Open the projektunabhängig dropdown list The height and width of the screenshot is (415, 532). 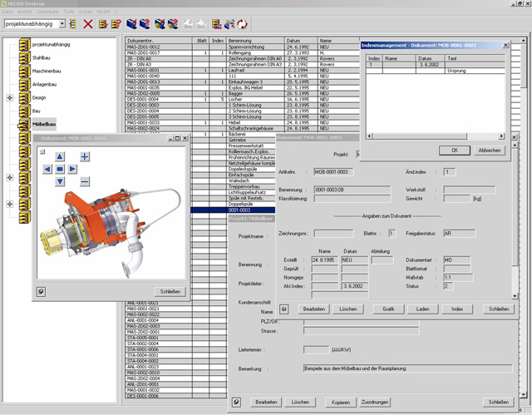(x=62, y=24)
